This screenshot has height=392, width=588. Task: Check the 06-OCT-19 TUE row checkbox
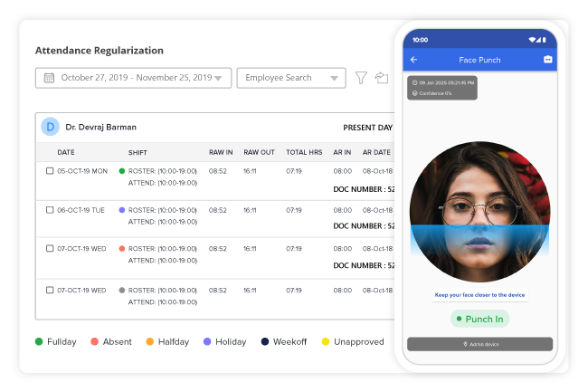(x=50, y=209)
